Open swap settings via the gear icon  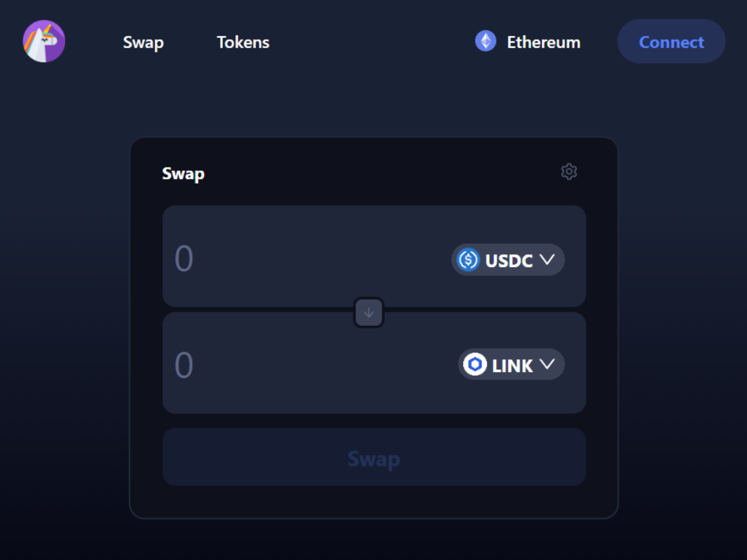coord(569,171)
